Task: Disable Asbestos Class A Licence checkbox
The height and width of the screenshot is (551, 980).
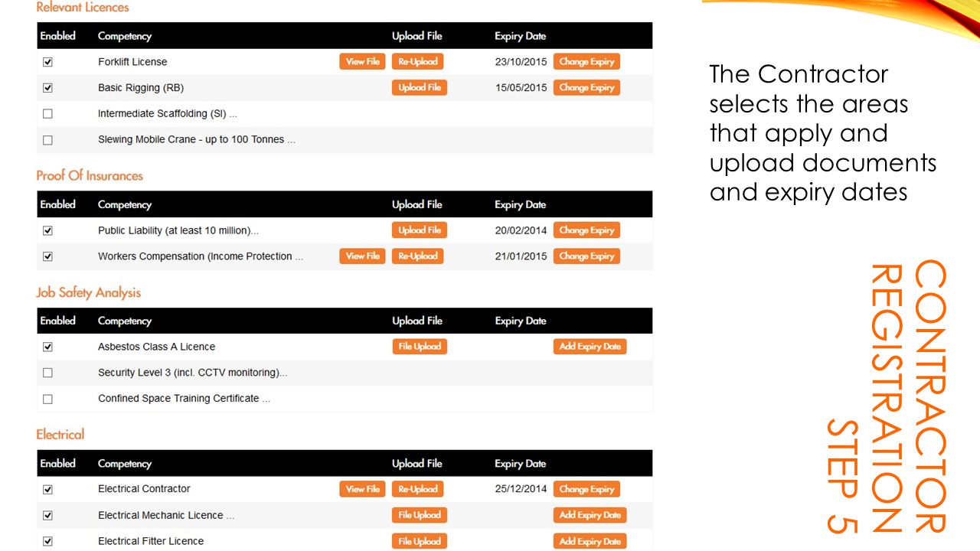Action: 47,347
